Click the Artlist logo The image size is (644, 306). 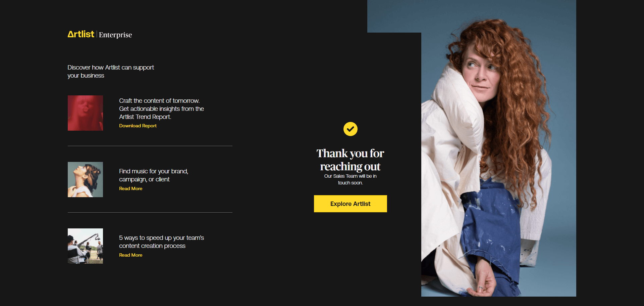click(81, 34)
